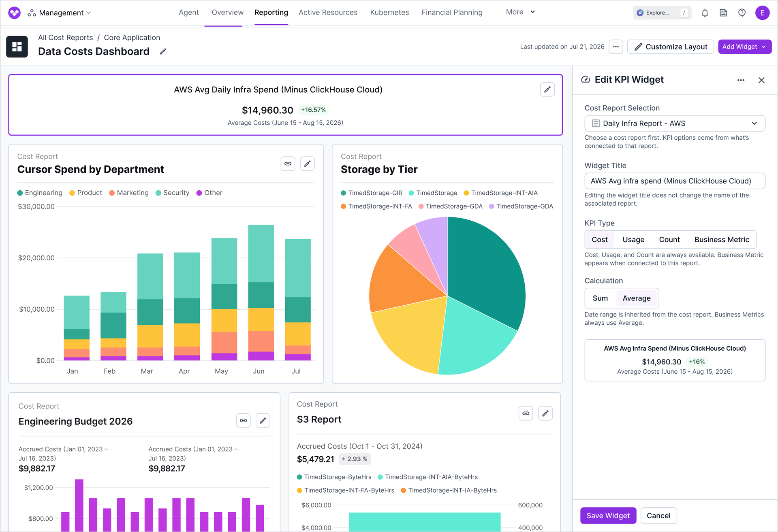Select the Business Metric KPI type
This screenshot has width=778, height=532.
pos(722,240)
